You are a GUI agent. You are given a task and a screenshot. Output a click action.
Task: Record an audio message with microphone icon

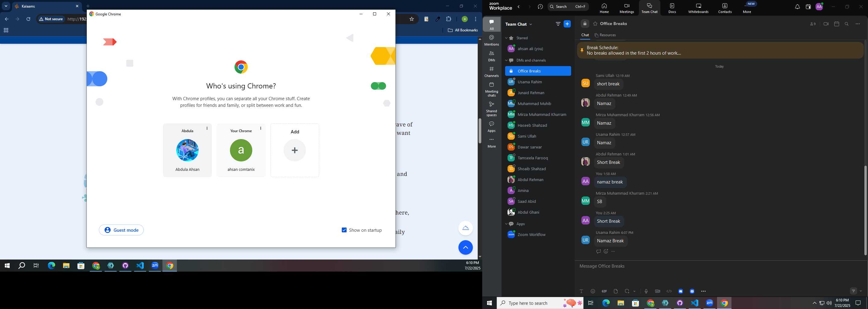pyautogui.click(x=646, y=291)
